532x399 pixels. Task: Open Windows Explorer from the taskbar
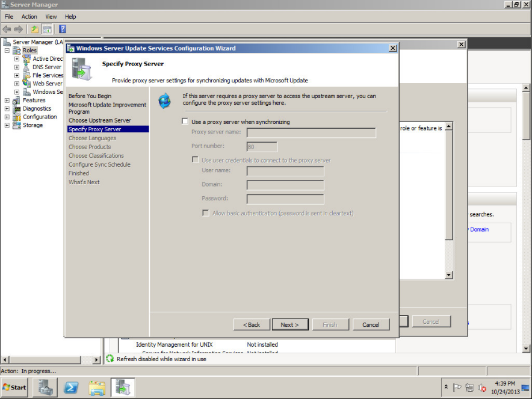pos(97,388)
